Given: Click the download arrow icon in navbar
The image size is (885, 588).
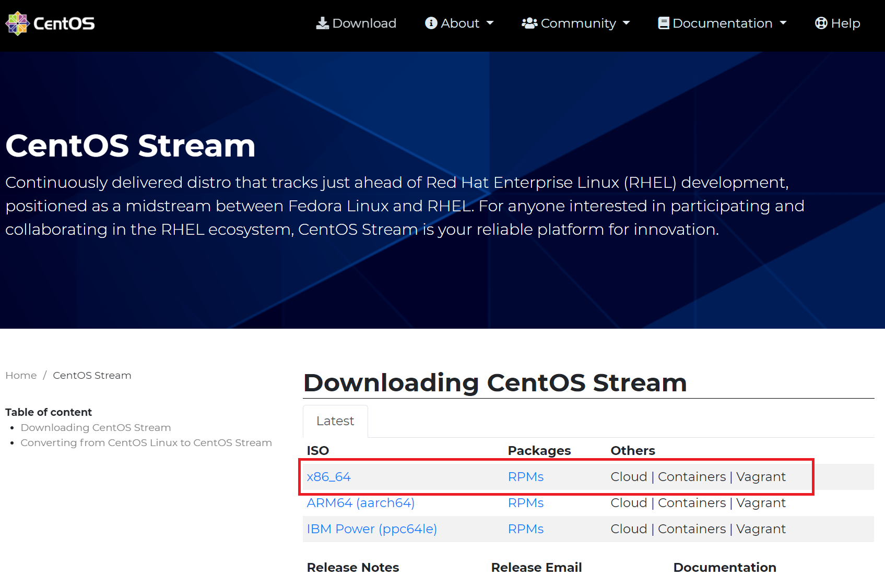Looking at the screenshot, I should (x=323, y=23).
